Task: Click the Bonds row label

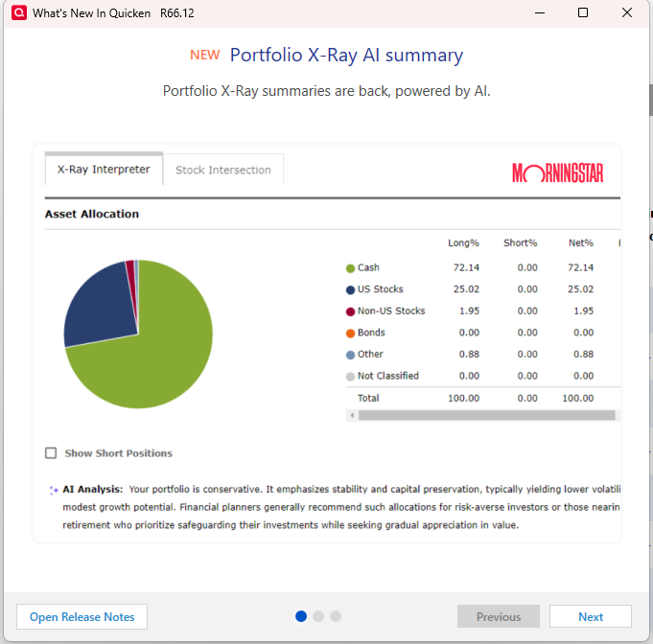Action: pos(371,333)
